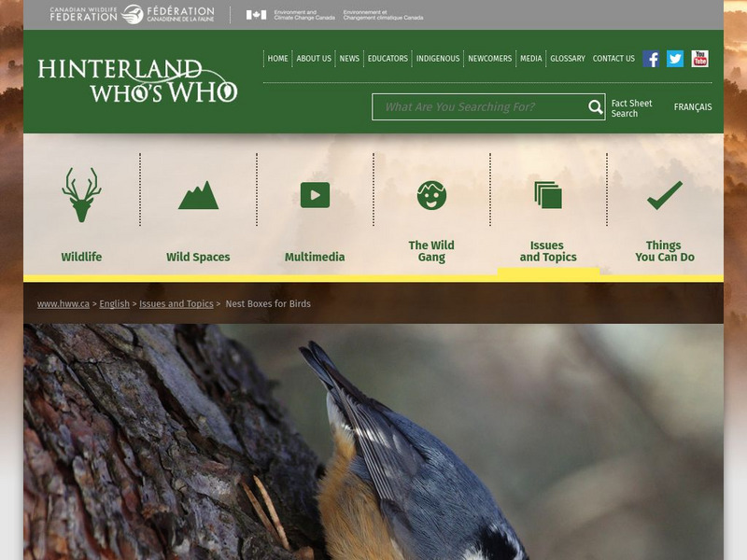Click the magnifying glass search icon

[595, 107]
